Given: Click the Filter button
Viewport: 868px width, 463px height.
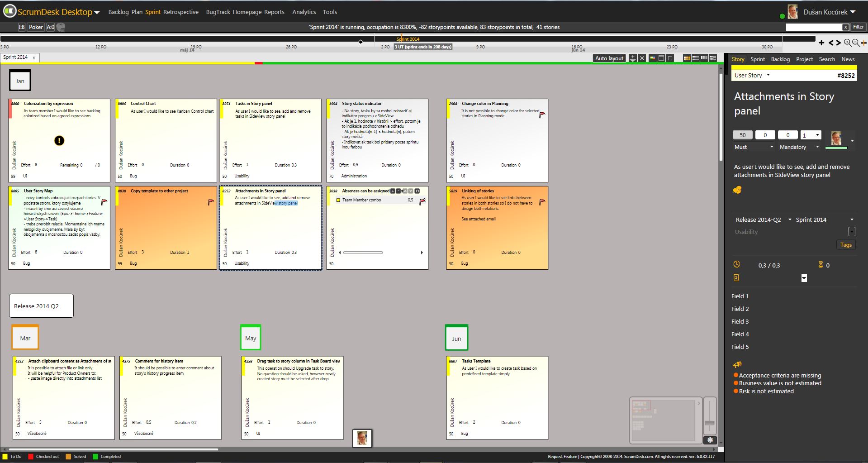Looking at the screenshot, I should (x=858, y=27).
